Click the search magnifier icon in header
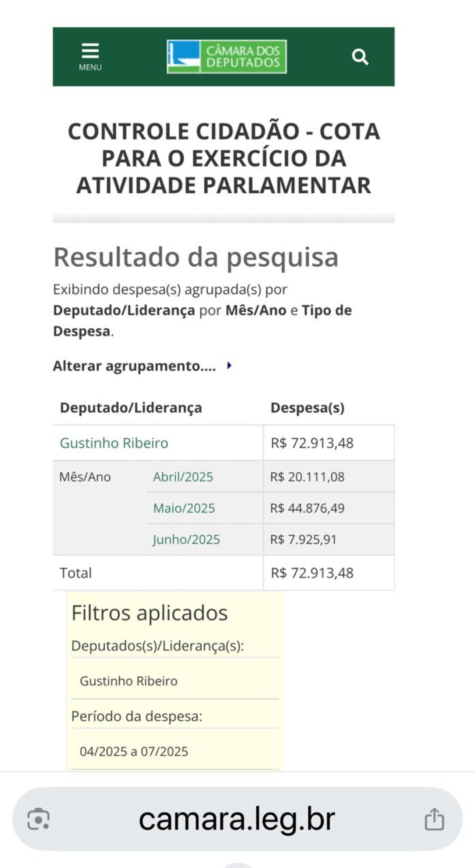Viewport: 475px width, 868px height. [x=360, y=57]
